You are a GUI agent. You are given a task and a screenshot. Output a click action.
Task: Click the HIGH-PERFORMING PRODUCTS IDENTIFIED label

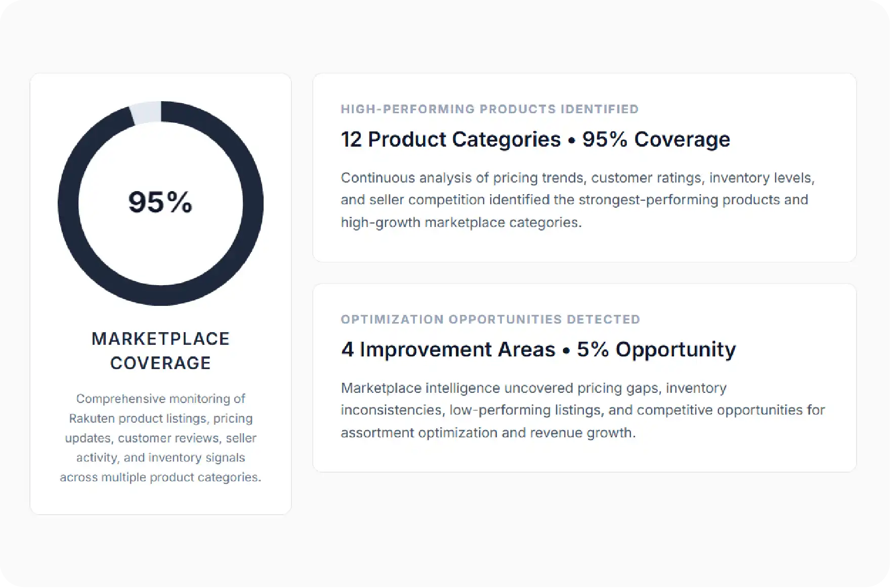click(x=490, y=109)
